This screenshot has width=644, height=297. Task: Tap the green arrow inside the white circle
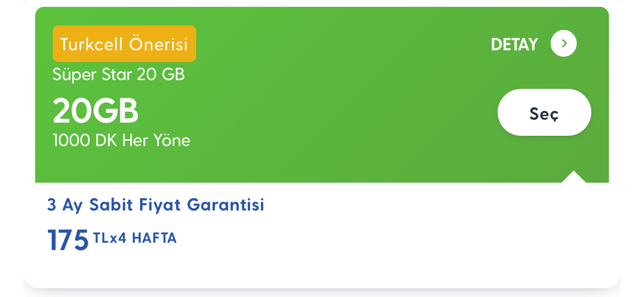(x=564, y=43)
